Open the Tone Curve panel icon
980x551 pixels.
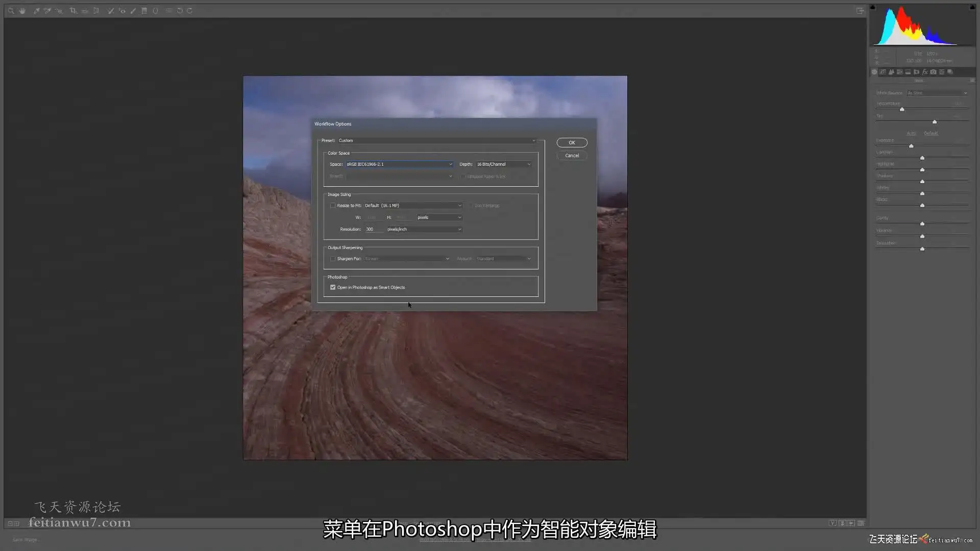883,72
